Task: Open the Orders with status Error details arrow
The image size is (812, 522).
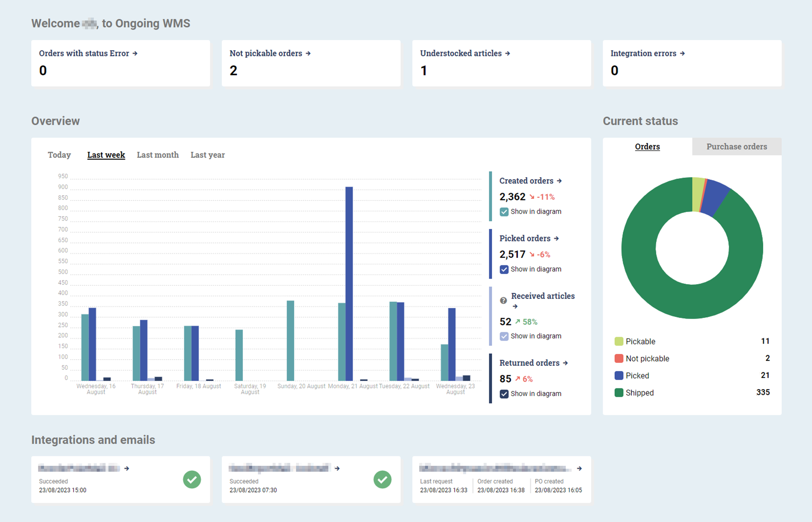Action: pyautogui.click(x=135, y=53)
